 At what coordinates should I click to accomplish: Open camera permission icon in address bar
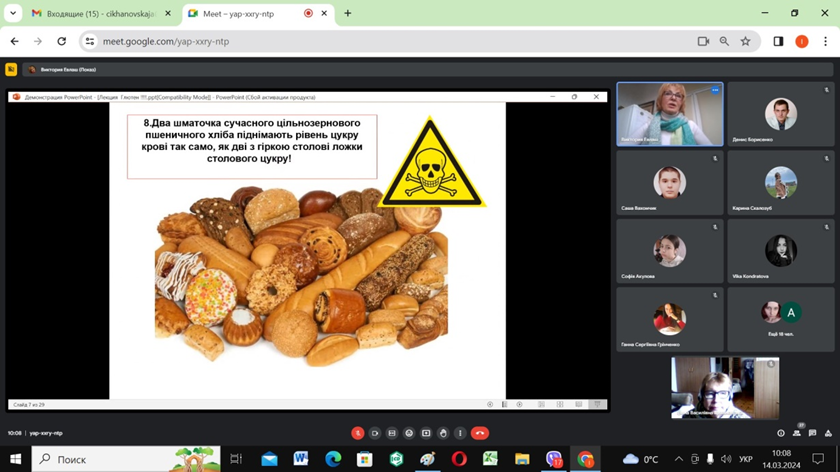click(x=703, y=41)
